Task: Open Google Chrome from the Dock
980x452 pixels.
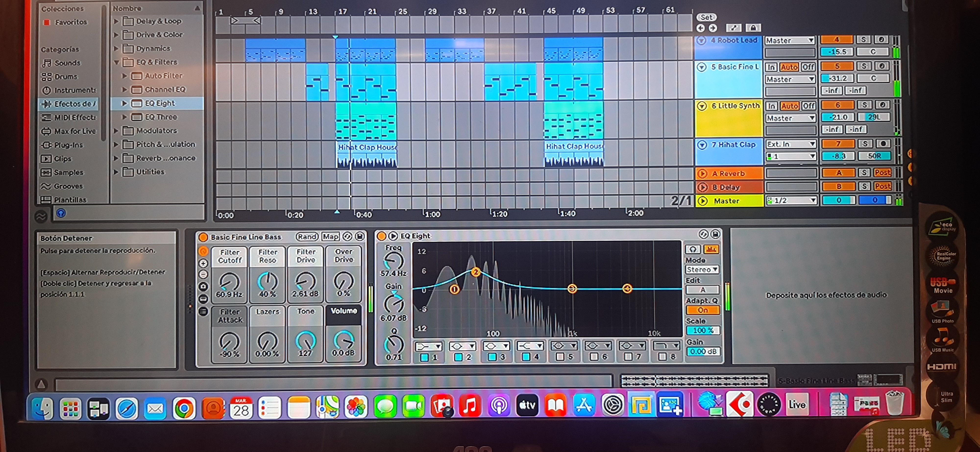Action: click(x=184, y=408)
